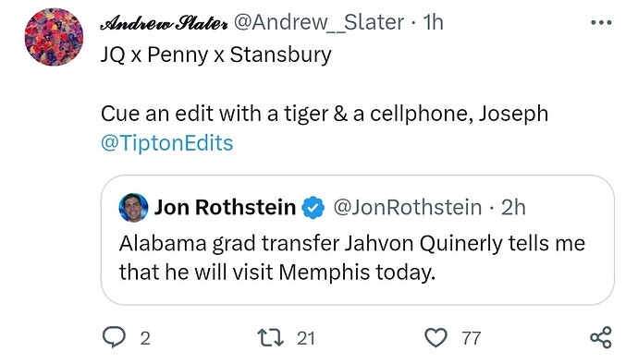Open the three-dot more options menu
This screenshot has height=364, width=638.
(601, 23)
